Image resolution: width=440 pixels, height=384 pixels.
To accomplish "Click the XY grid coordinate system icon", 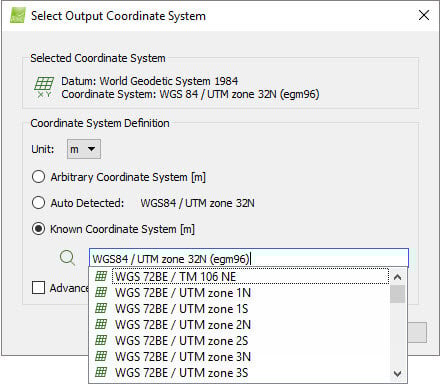I will click(x=44, y=87).
